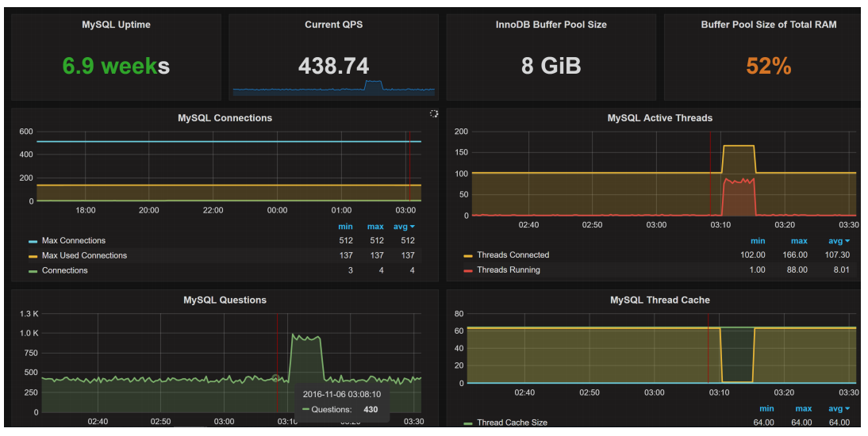Toggle the Connections series legend label
This screenshot has height=436, width=868.
(x=65, y=271)
